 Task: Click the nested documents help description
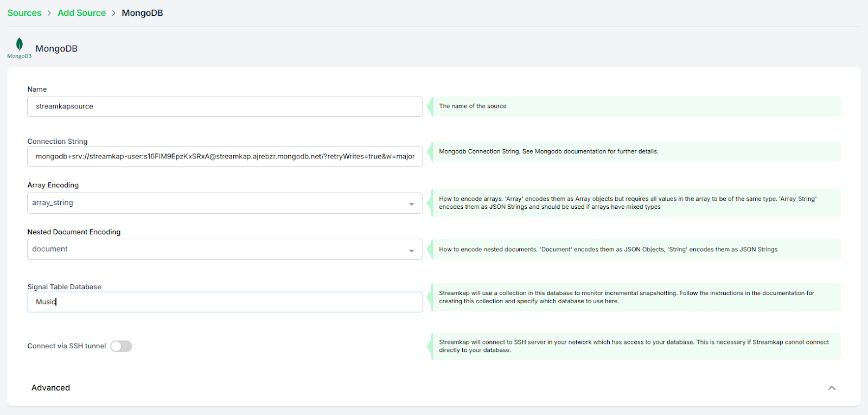(x=608, y=250)
